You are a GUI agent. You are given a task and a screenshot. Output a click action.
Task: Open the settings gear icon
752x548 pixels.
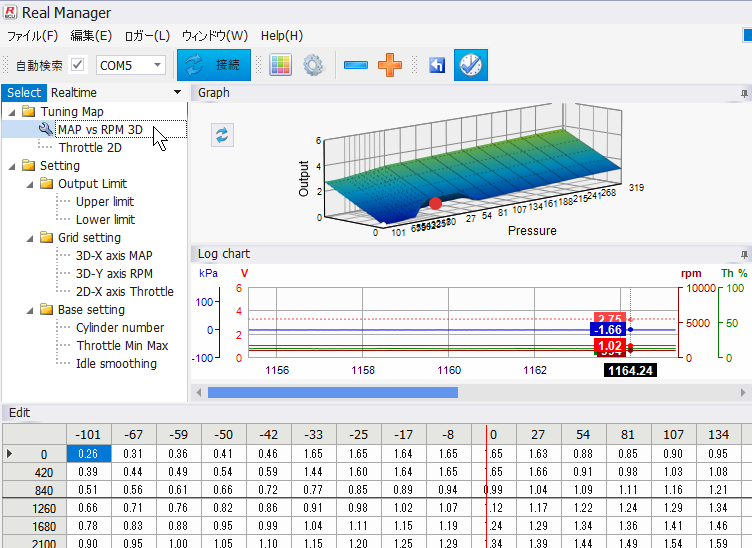[x=313, y=65]
